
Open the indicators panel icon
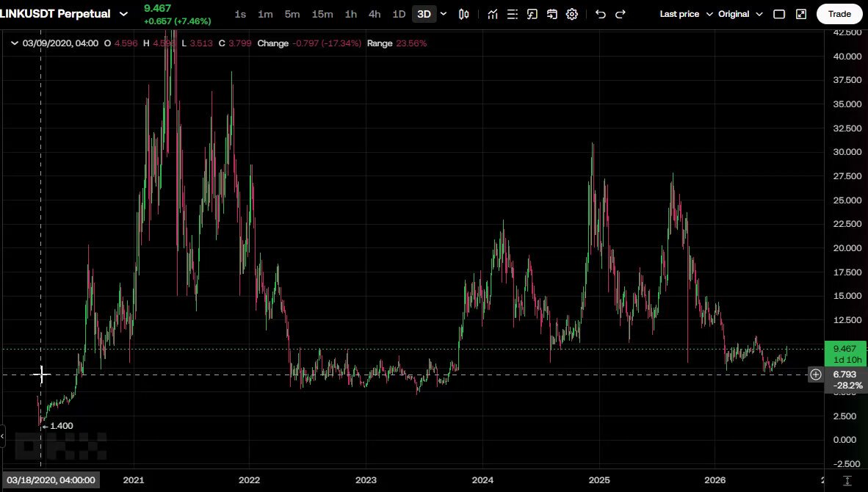pos(492,15)
